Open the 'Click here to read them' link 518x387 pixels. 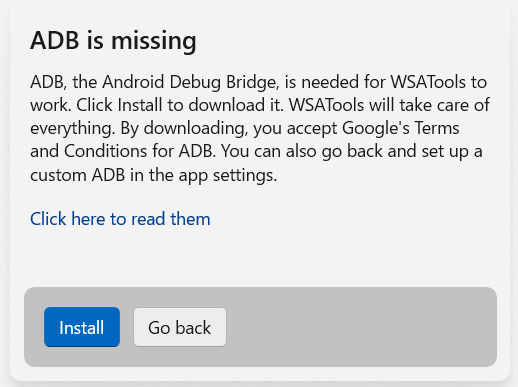click(120, 219)
